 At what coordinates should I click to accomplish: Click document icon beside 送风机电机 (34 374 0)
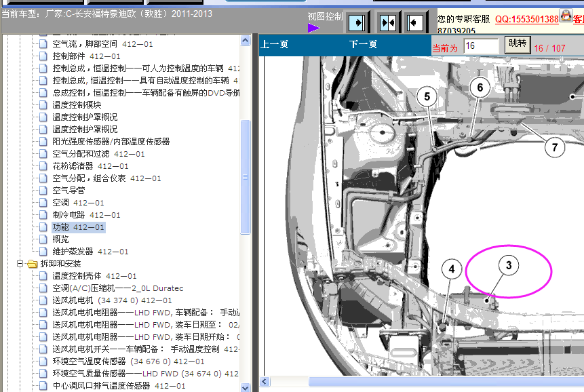click(43, 300)
